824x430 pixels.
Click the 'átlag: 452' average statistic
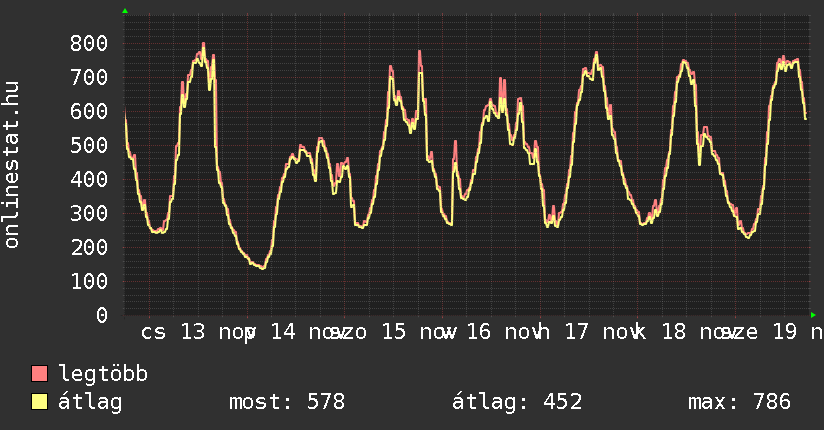517,402
